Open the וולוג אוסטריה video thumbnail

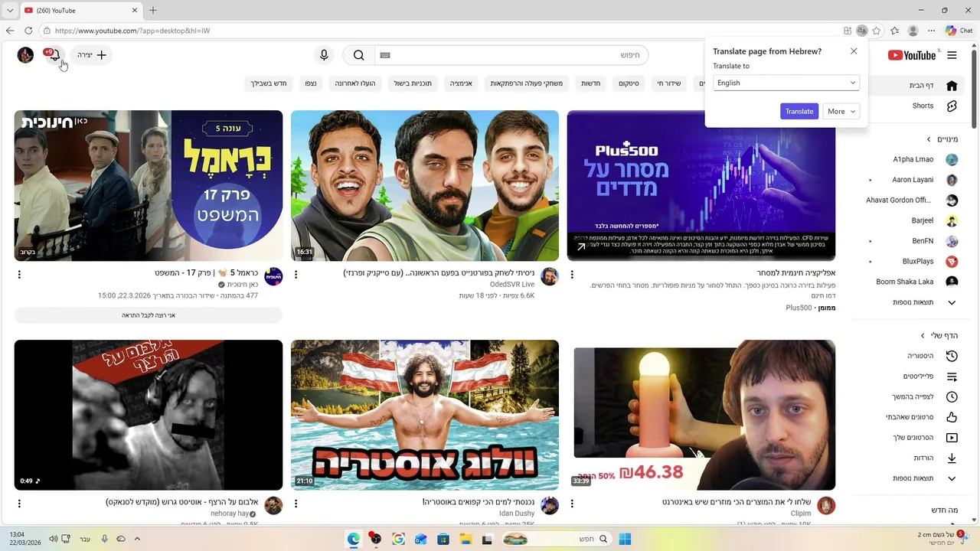coord(425,415)
